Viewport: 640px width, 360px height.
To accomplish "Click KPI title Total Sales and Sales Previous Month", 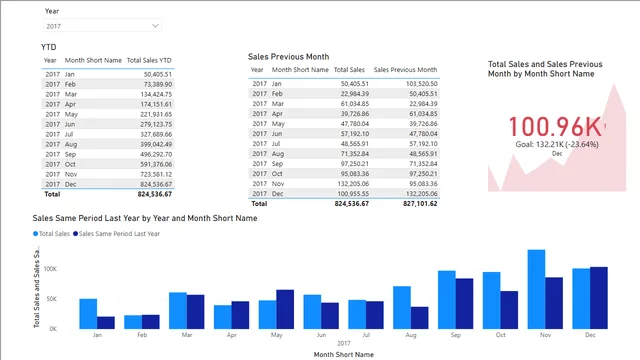I will tap(545, 69).
